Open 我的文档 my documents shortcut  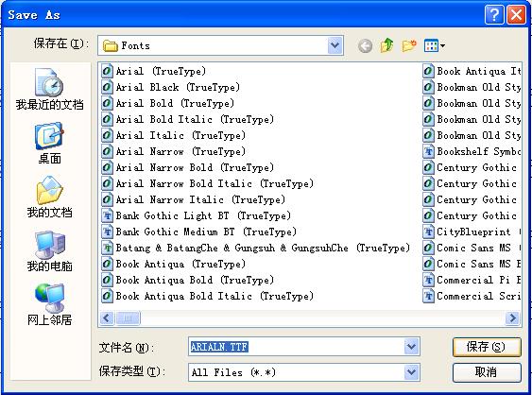tap(49, 197)
